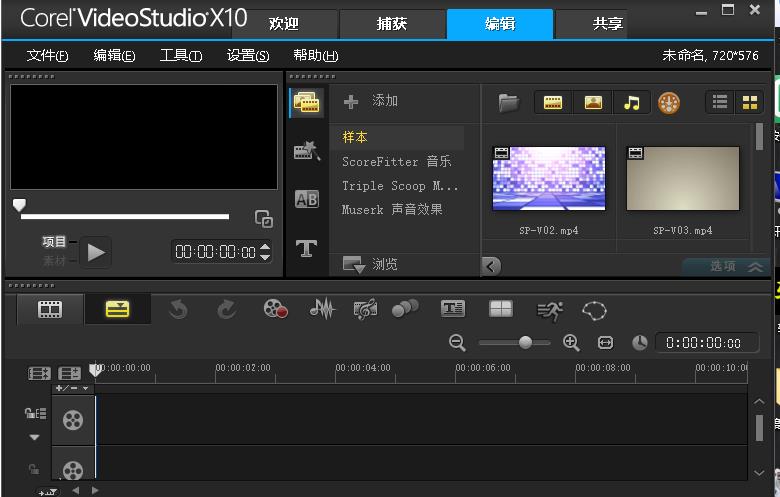The image size is (780, 497).
Task: Zoom in the timeline
Action: [571, 343]
